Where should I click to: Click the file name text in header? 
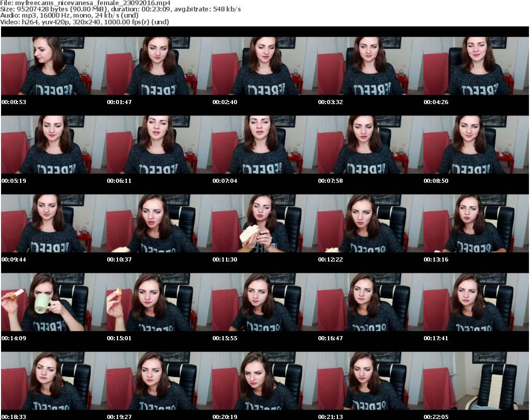(x=85, y=3)
